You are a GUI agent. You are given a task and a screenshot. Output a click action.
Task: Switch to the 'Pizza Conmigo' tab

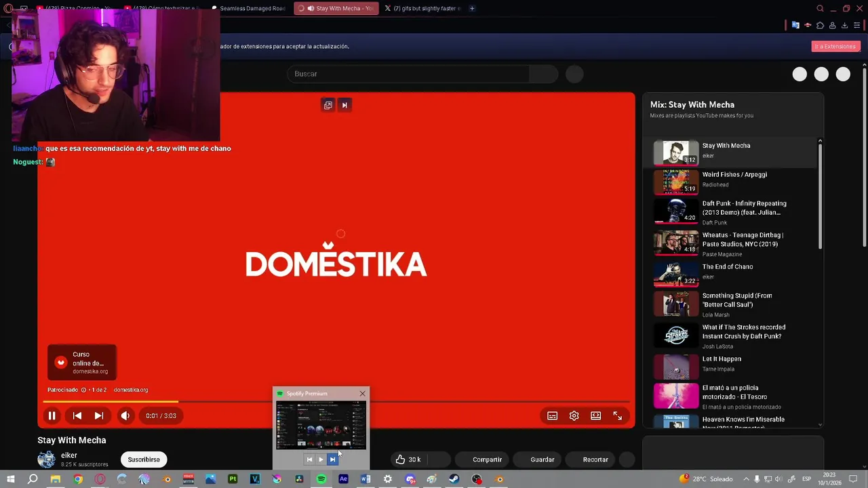point(75,8)
